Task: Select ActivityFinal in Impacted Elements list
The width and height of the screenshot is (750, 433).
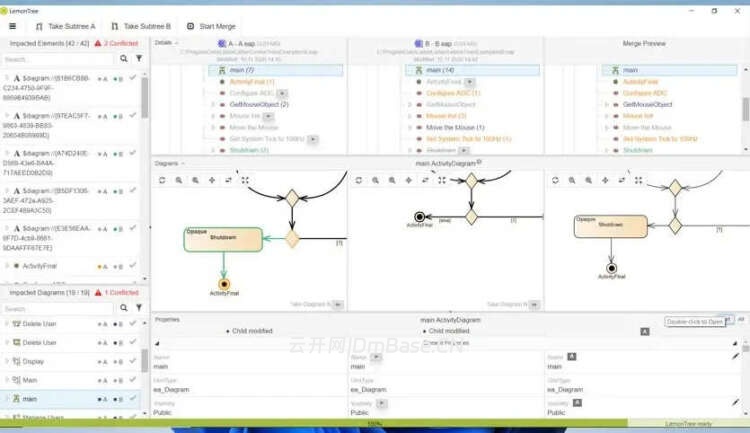Action: coord(40,266)
